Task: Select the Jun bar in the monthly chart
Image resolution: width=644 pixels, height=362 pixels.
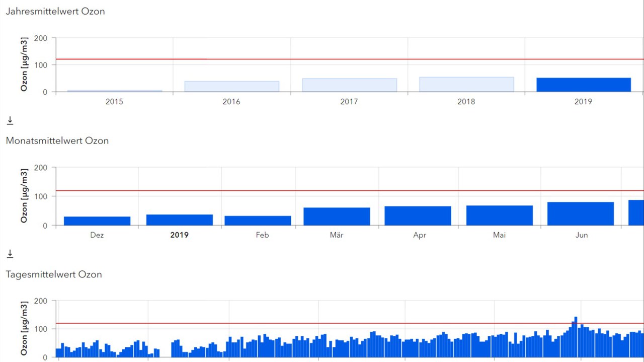Action: click(x=581, y=213)
